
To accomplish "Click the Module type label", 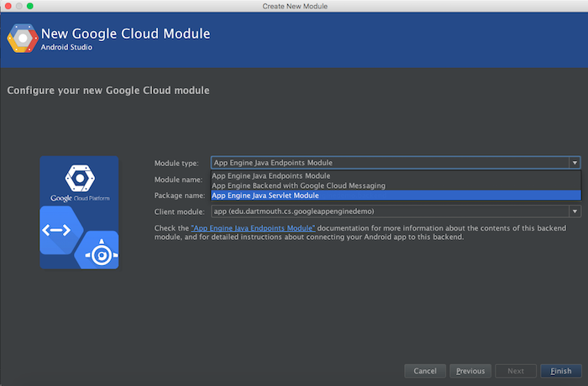I will click(176, 164).
